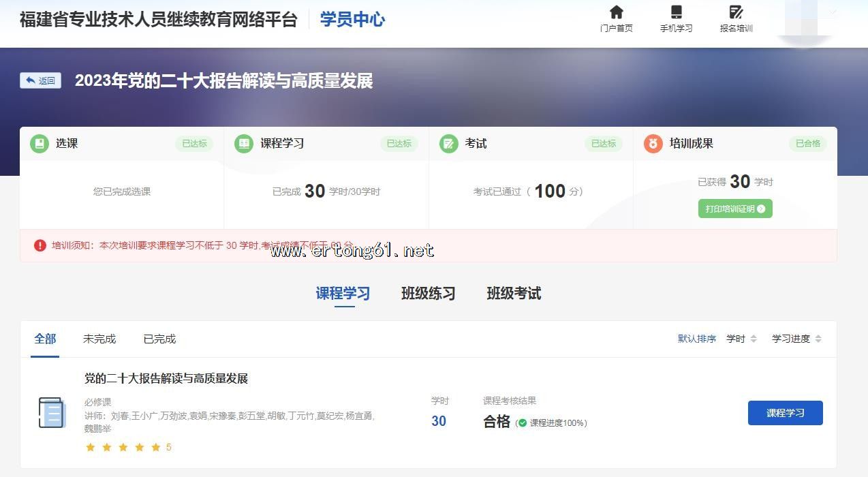The height and width of the screenshot is (477, 868).
Task: Click the exam (考试) step icon
Action: 448,144
